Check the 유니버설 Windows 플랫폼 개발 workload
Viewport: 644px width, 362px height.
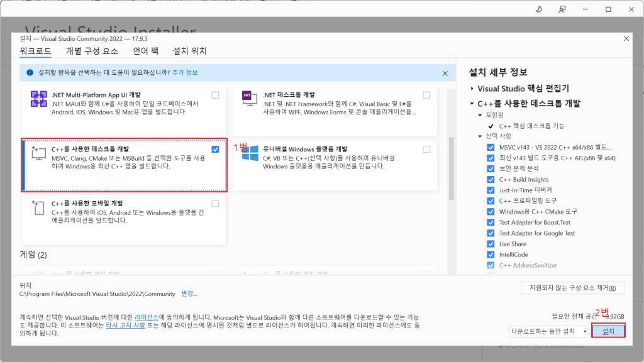[x=427, y=150]
